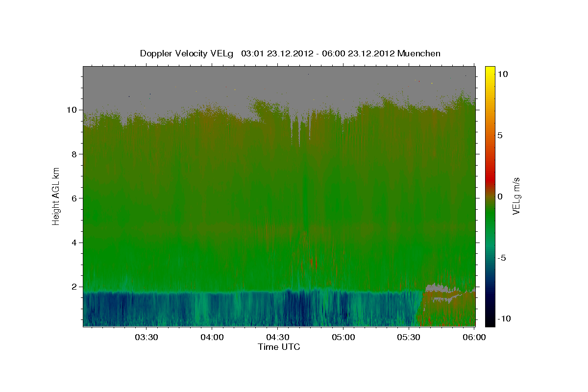Viewport: 588px width, 392px height.
Task: Click the 04:00 time tick label
Action: (212, 337)
